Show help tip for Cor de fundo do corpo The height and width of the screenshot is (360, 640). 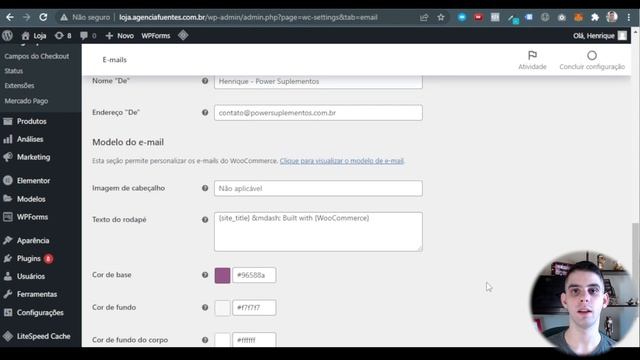pos(205,340)
